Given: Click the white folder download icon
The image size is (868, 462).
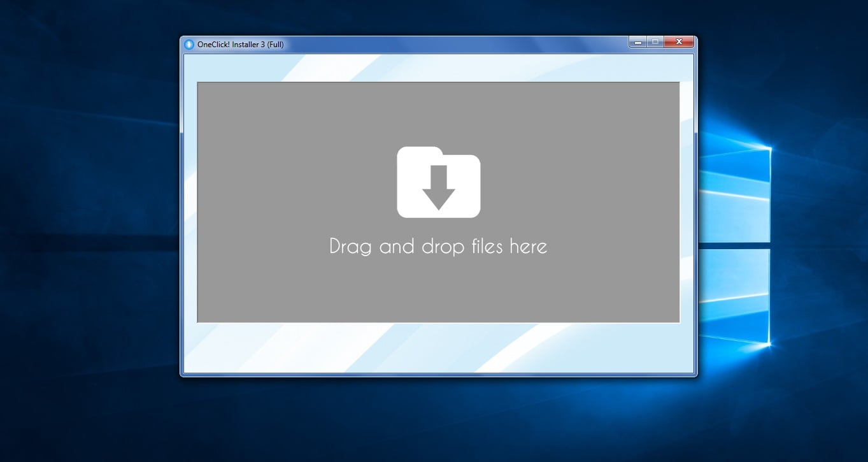Looking at the screenshot, I should point(438,182).
